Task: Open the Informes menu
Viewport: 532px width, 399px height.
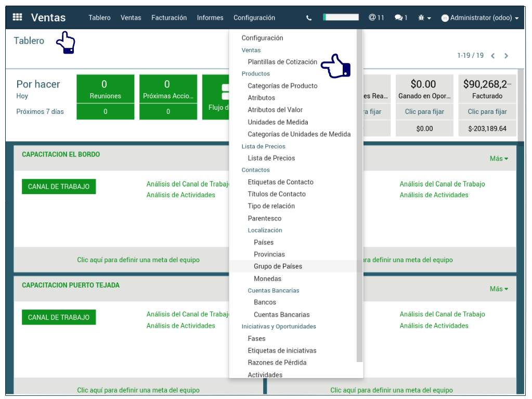Action: click(x=210, y=18)
